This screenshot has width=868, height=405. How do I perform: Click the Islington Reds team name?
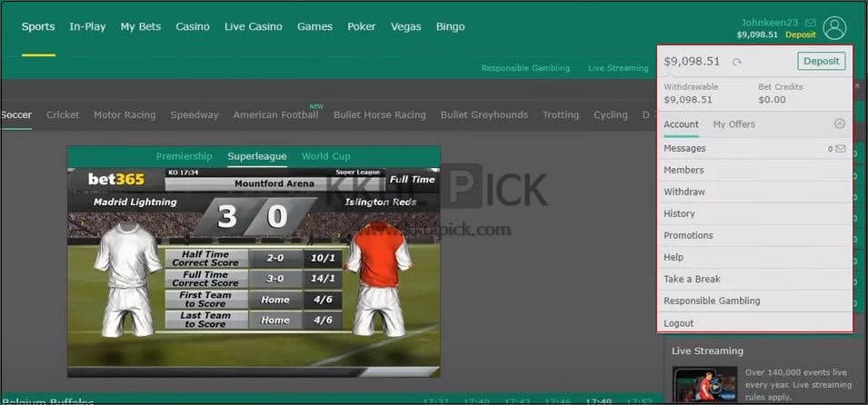point(380,202)
